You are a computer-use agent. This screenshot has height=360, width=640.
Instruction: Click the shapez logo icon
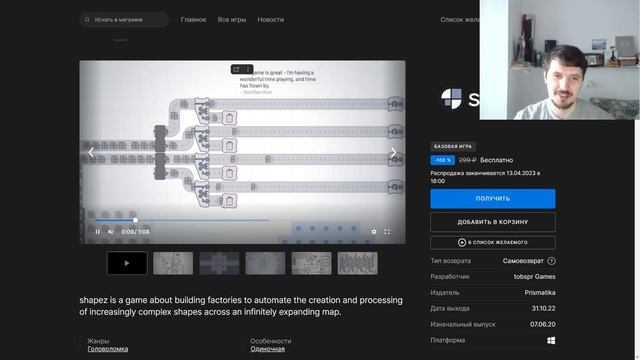pos(451,99)
